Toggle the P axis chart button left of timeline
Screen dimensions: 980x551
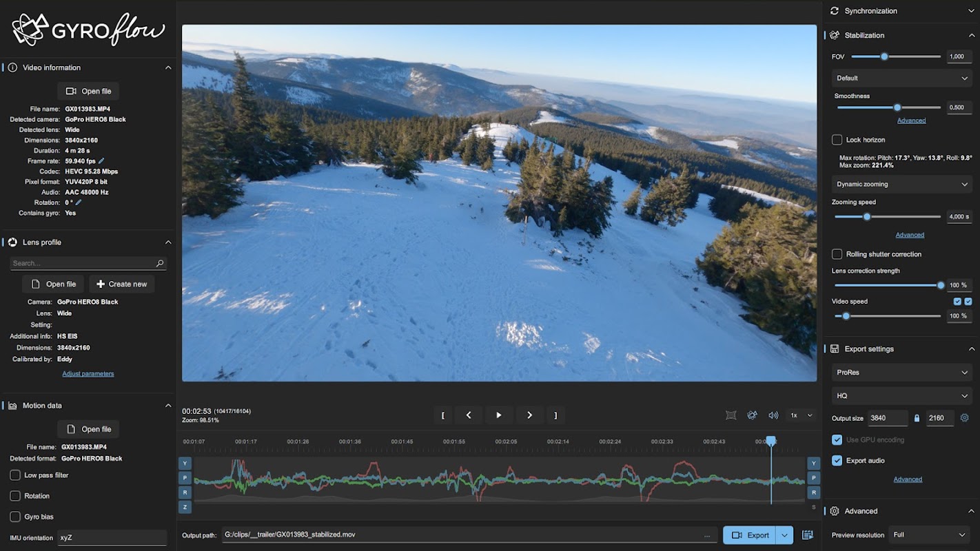click(185, 478)
